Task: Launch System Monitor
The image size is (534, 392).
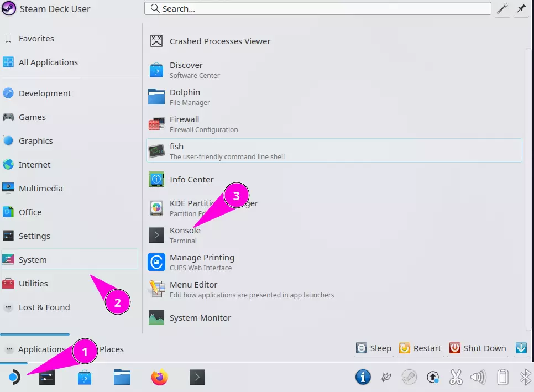Action: (x=334, y=318)
